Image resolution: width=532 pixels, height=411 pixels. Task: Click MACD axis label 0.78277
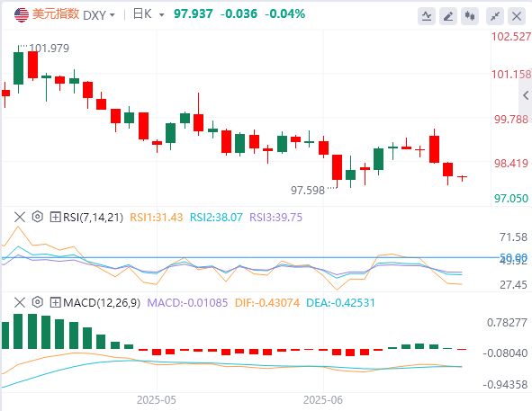[507, 323]
